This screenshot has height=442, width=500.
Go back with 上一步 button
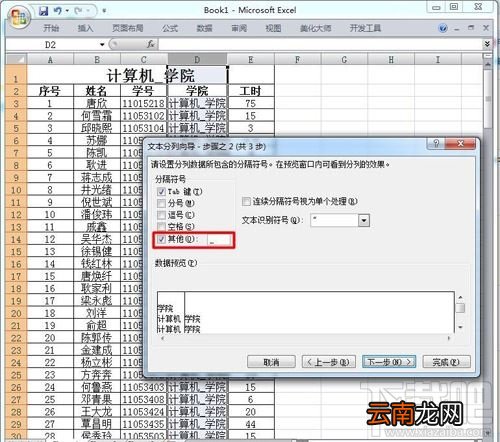tap(329, 362)
